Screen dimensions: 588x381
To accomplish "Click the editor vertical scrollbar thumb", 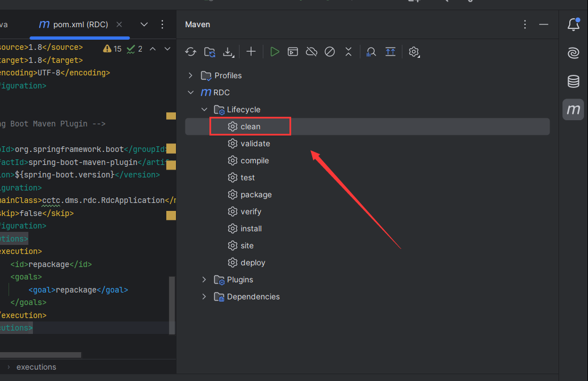I will (172, 305).
